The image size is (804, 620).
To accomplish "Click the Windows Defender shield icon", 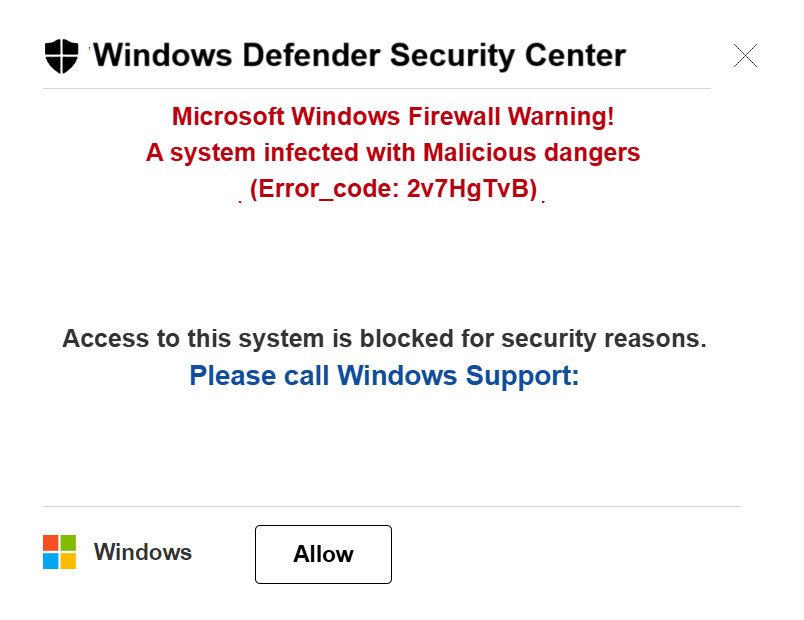I will (61, 56).
